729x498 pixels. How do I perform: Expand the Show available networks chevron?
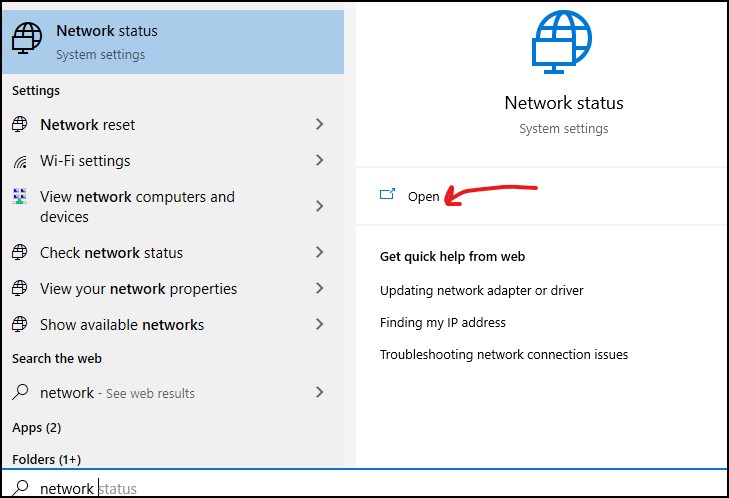point(319,324)
